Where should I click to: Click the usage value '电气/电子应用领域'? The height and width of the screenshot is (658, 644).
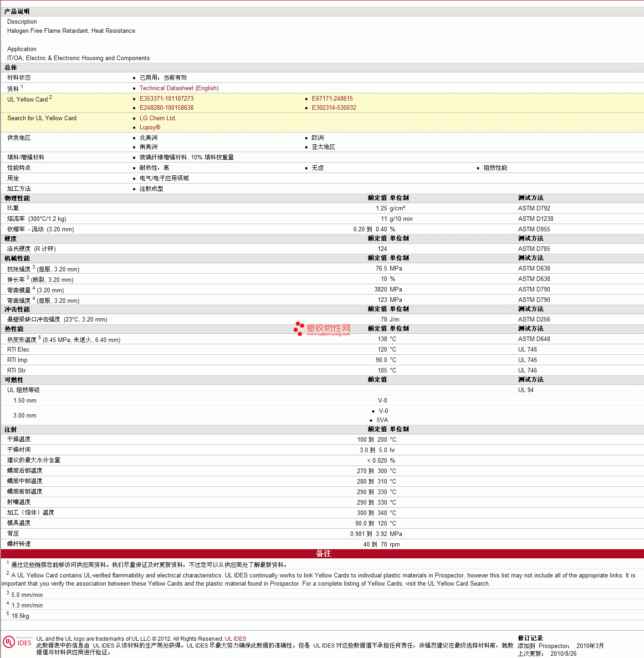click(x=164, y=179)
